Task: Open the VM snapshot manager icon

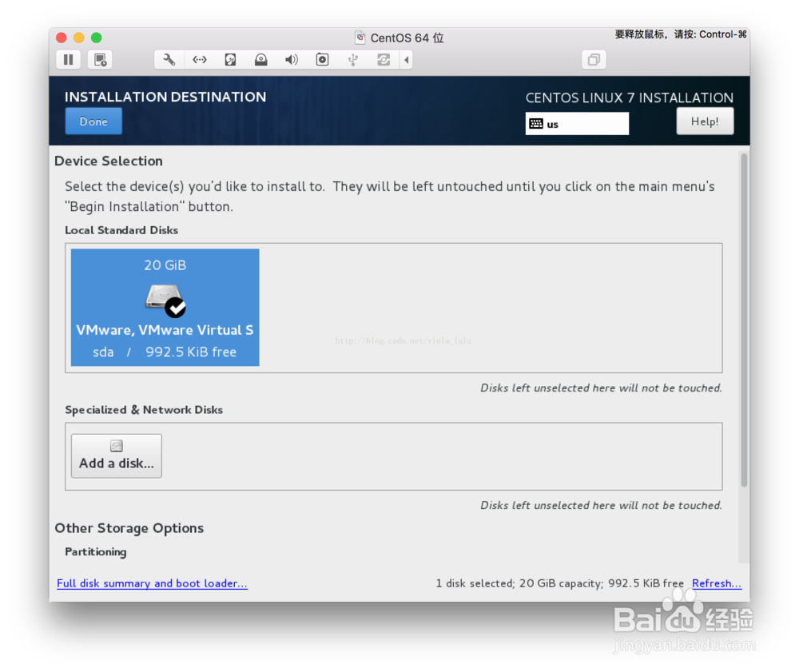Action: 101,60
